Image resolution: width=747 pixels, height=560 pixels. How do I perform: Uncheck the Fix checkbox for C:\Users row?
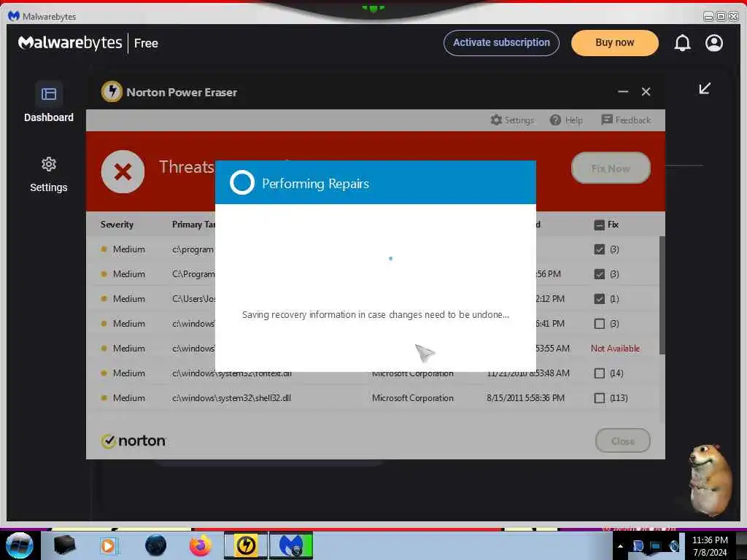pos(600,299)
